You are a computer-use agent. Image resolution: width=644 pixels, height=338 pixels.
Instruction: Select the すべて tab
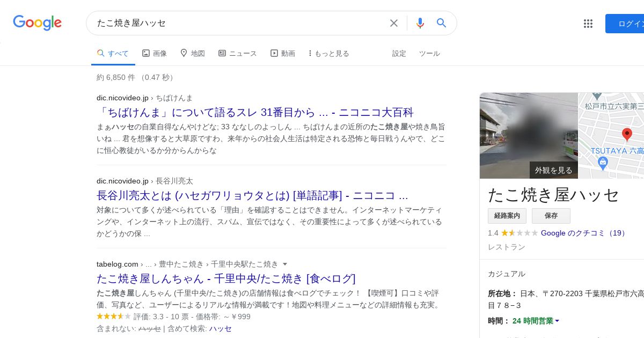click(113, 53)
